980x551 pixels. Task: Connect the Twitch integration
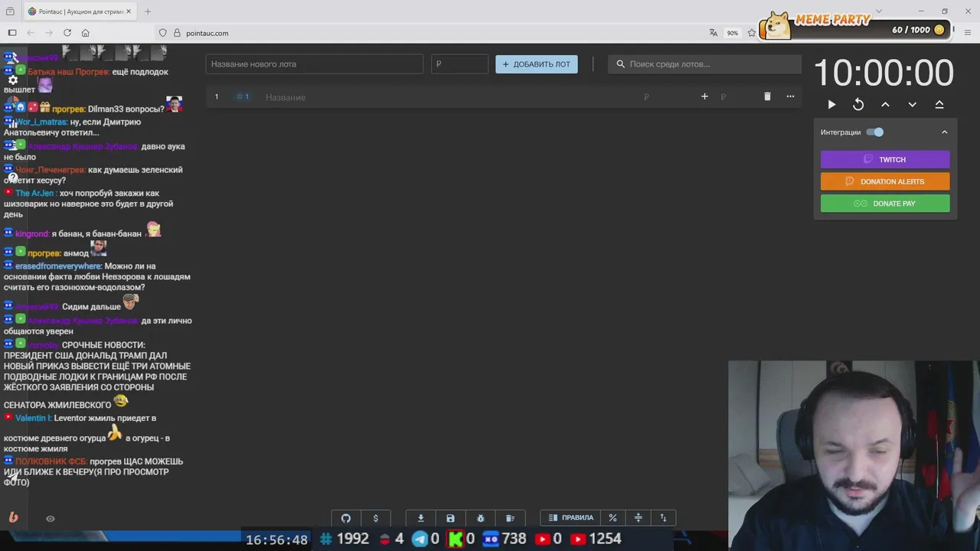[x=885, y=159]
